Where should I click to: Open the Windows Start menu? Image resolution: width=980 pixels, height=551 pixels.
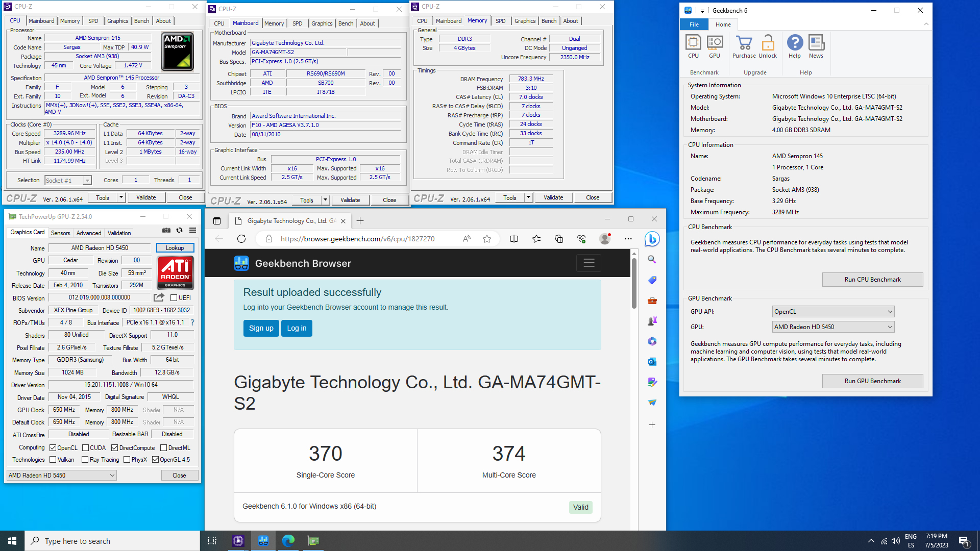pos(12,541)
